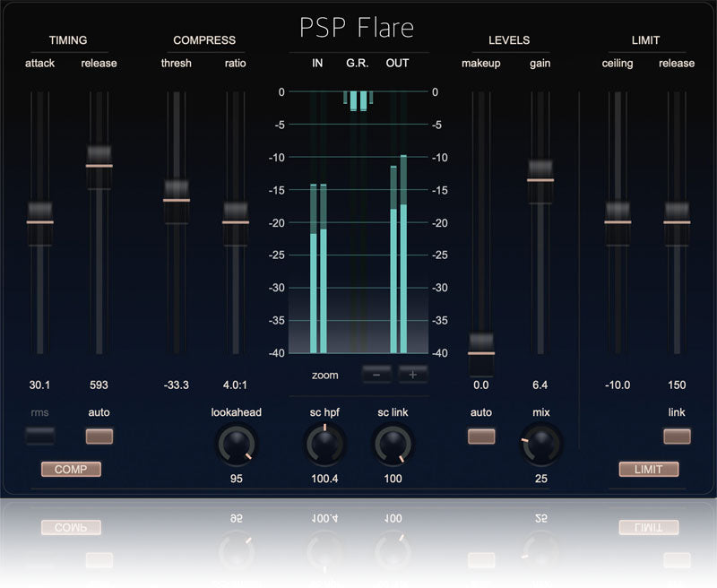The image size is (717, 588).
Task: Click the LIMIT section header label
Action: 645,40
